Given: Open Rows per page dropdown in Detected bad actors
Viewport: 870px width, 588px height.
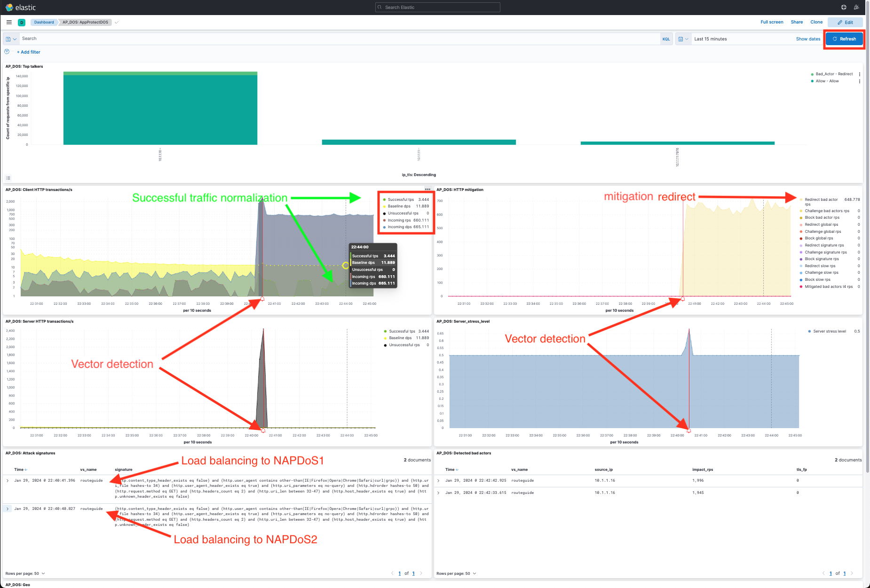Looking at the screenshot, I should coord(456,573).
